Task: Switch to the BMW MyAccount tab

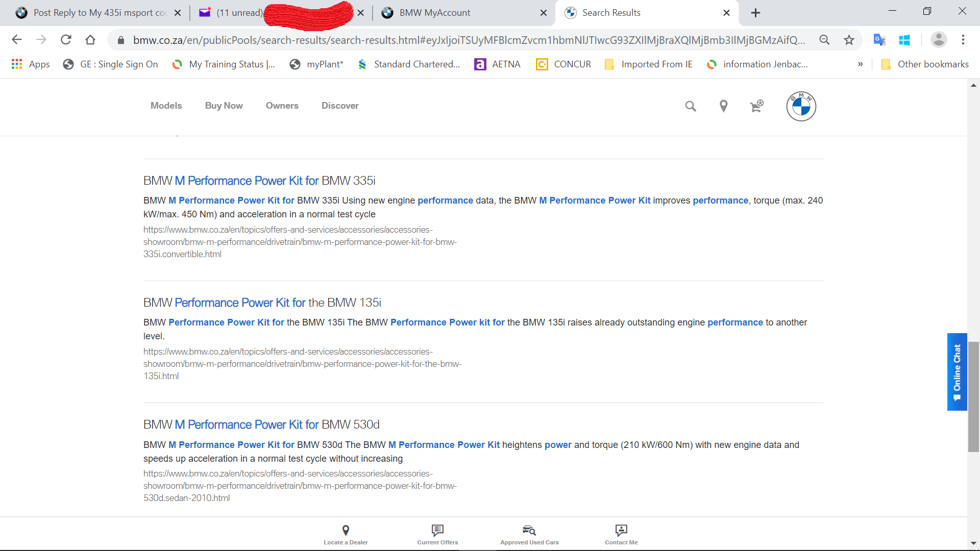Action: (434, 13)
